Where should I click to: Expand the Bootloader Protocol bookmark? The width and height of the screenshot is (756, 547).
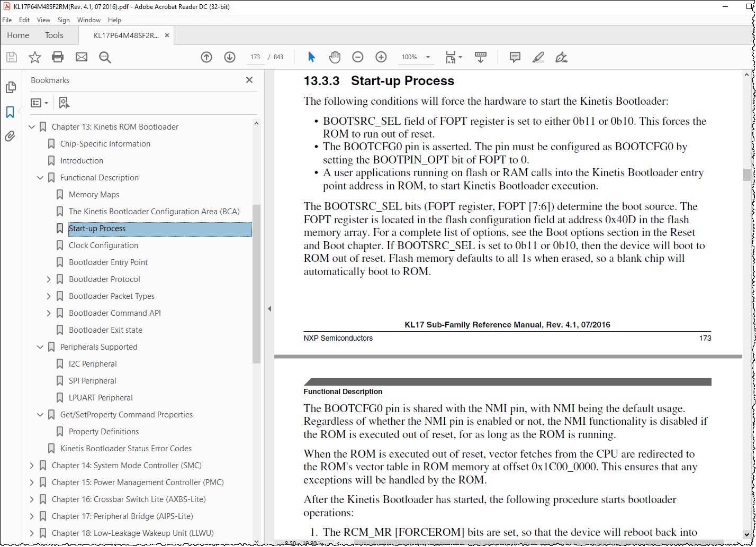point(49,279)
